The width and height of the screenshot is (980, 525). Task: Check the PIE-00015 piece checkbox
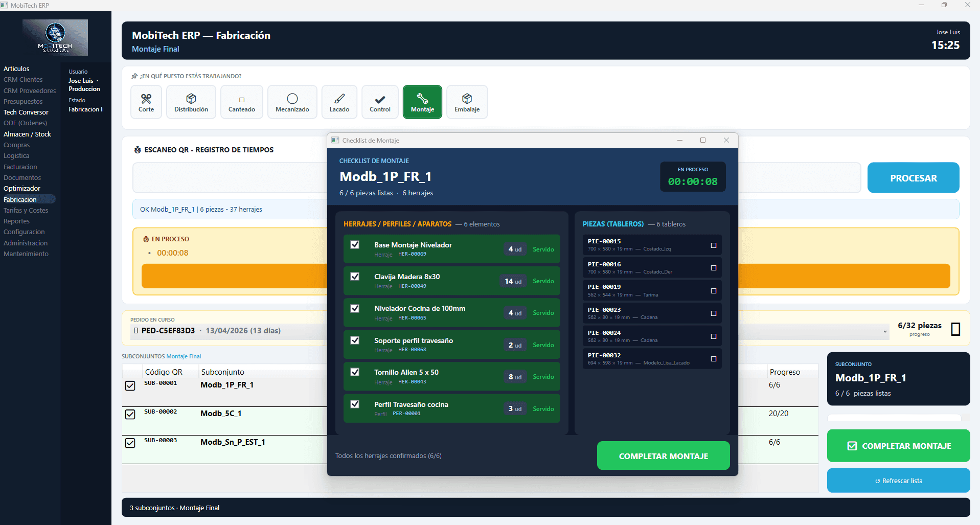(714, 245)
